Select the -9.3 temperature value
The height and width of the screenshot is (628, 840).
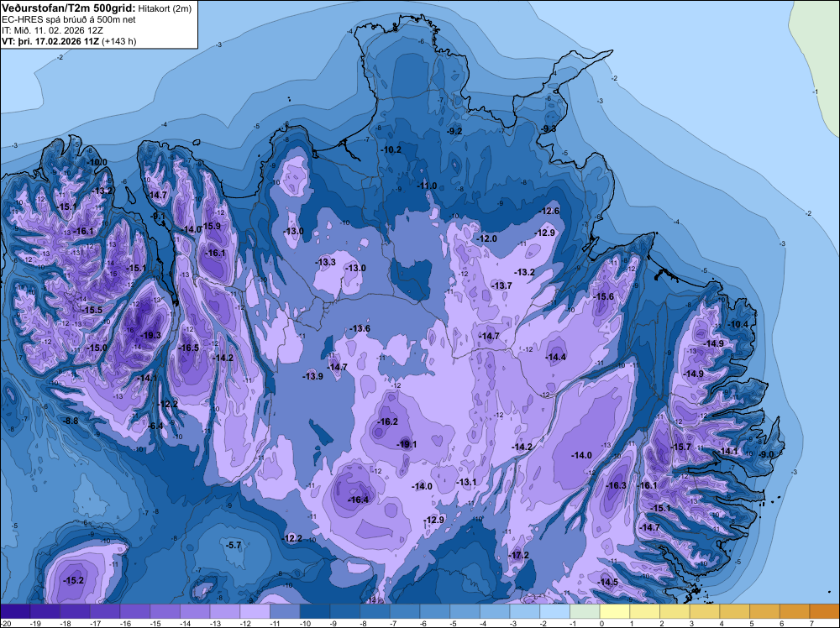[549, 129]
